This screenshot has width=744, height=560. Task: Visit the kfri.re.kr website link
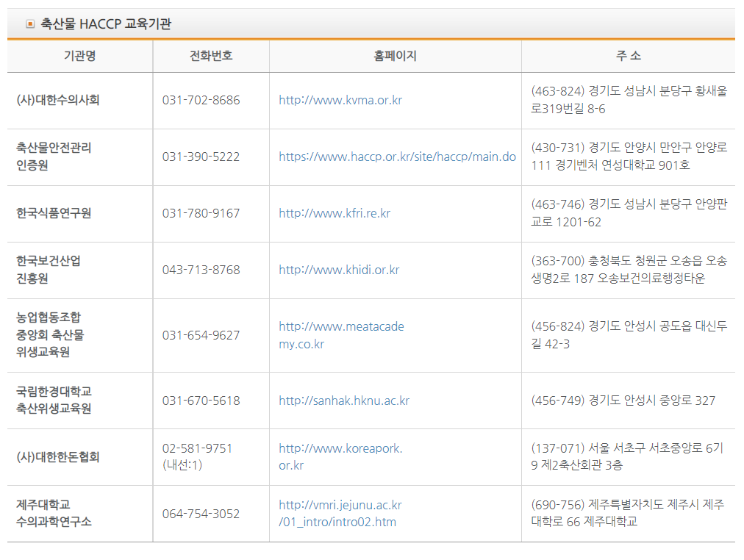(335, 213)
